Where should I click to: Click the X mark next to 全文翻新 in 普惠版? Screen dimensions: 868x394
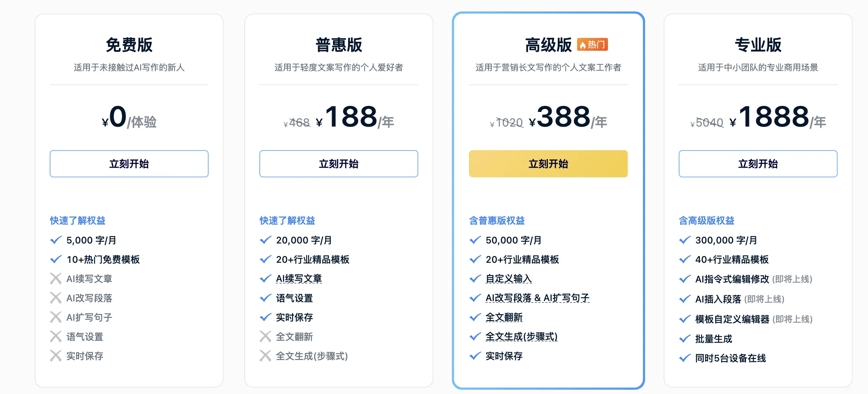pos(265,336)
